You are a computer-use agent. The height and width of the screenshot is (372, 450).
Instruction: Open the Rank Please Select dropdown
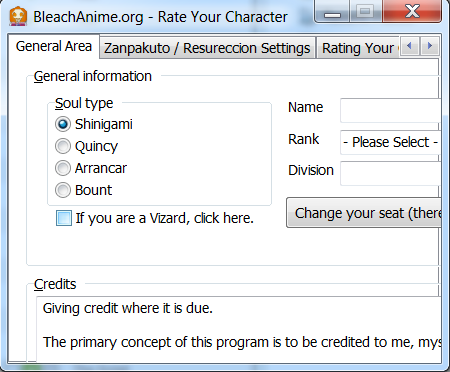(x=391, y=142)
